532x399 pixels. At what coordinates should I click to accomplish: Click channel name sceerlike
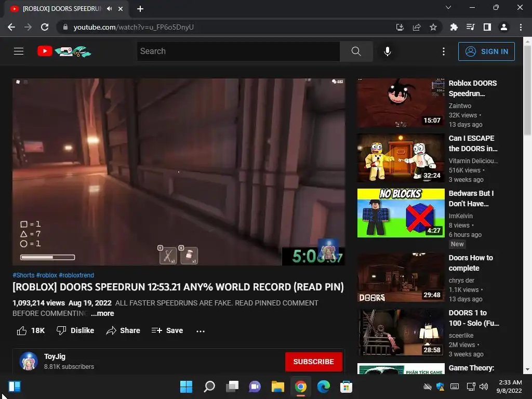[461, 335]
